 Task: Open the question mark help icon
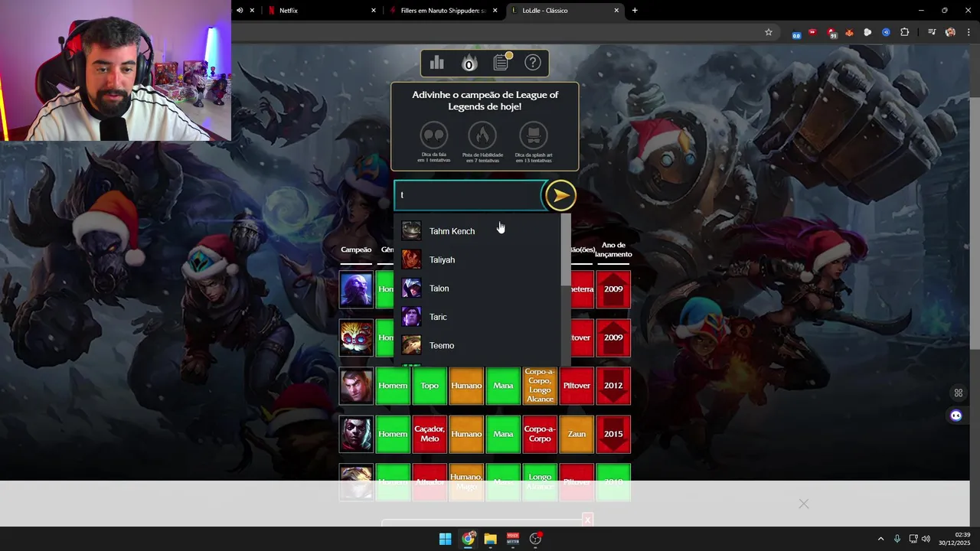pos(533,63)
